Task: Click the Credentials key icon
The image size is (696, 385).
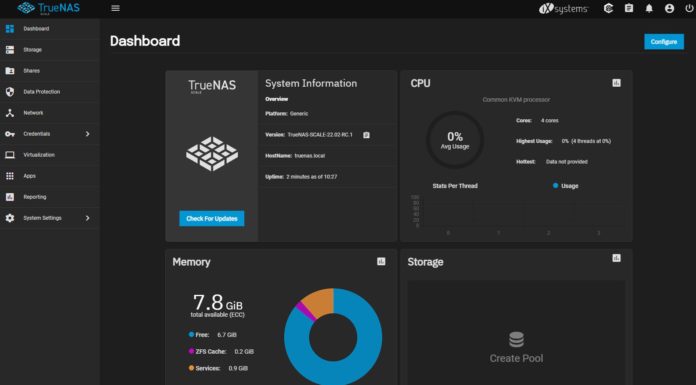Action: [x=10, y=134]
